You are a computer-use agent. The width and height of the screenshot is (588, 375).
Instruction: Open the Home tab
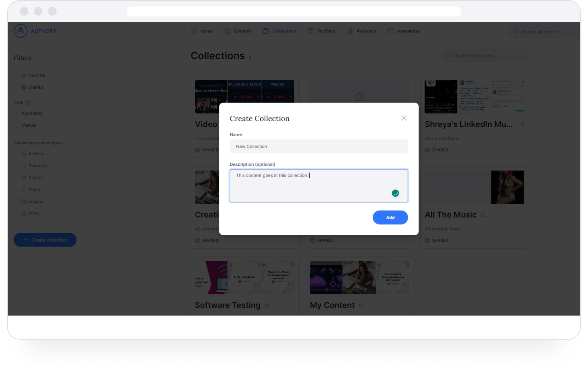click(202, 31)
